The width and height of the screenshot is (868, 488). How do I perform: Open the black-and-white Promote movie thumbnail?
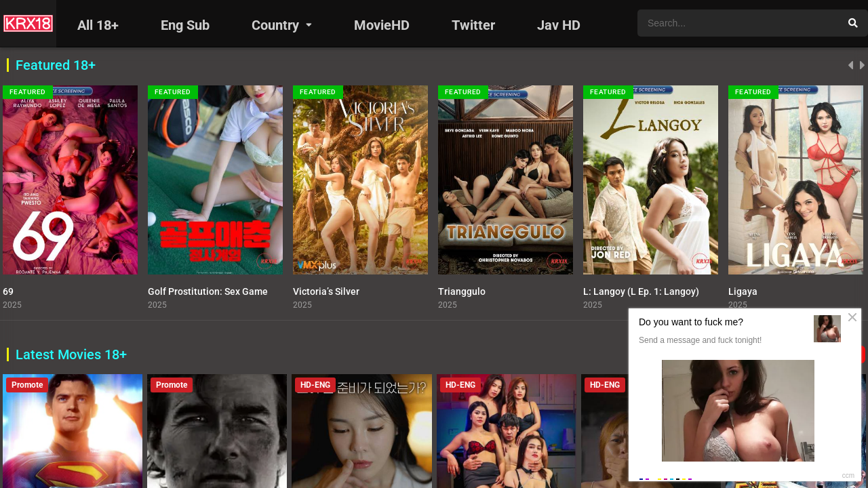click(x=217, y=431)
